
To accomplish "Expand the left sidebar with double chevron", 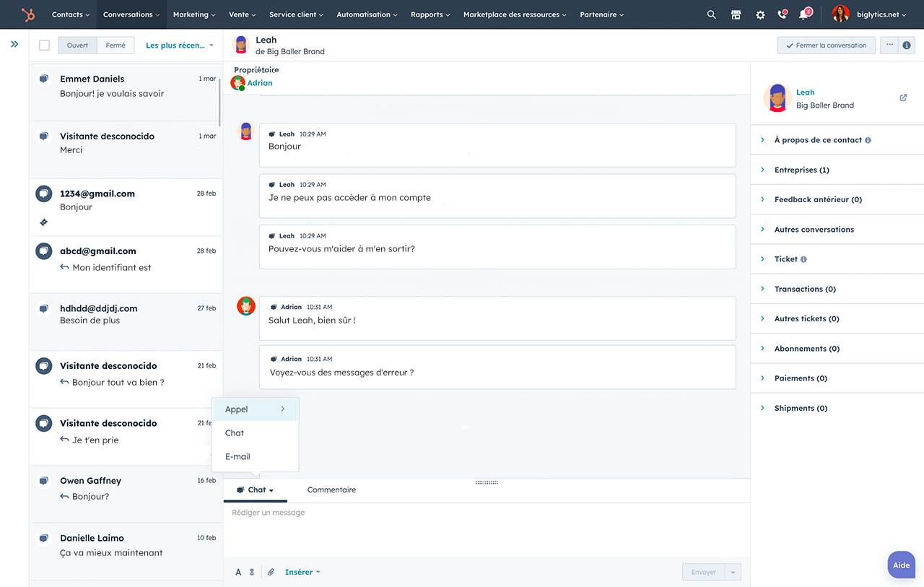I will tap(14, 44).
